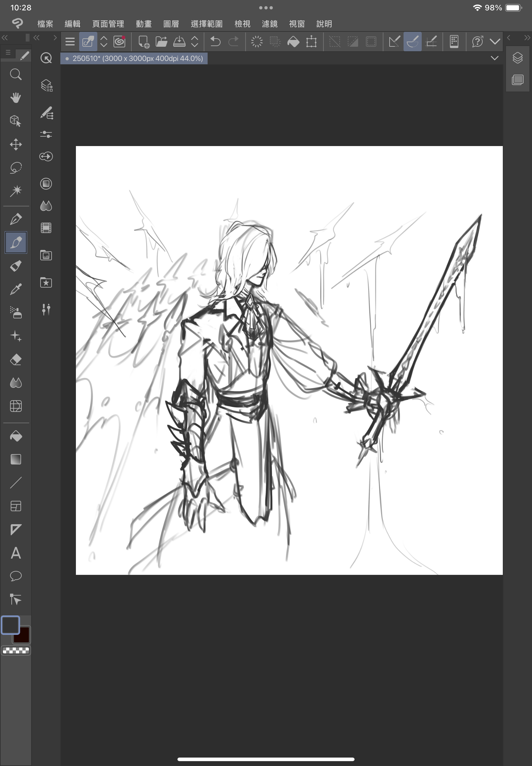Toggle the highlighted pen-mode button in command bar
This screenshot has height=766, width=532.
[88, 42]
